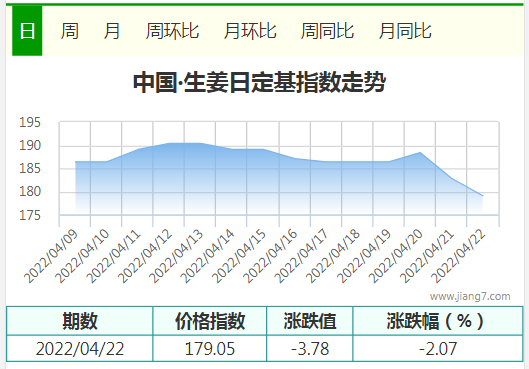Click x-axis label 2022/04/19
529x369 pixels.
pyautogui.click(x=364, y=256)
